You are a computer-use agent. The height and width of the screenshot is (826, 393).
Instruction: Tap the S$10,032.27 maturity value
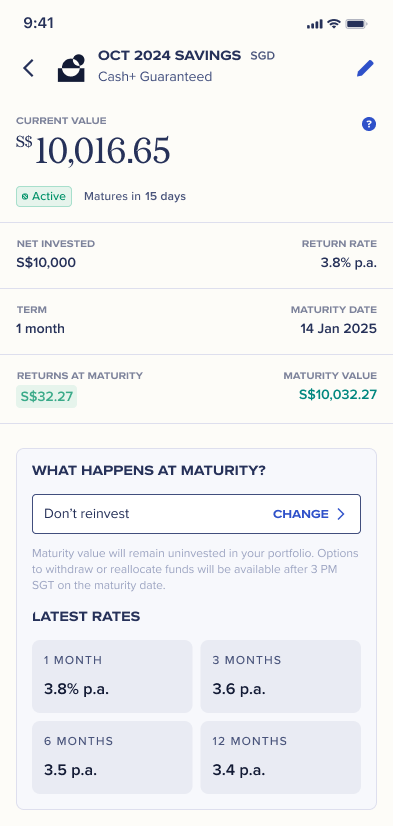click(x=338, y=394)
